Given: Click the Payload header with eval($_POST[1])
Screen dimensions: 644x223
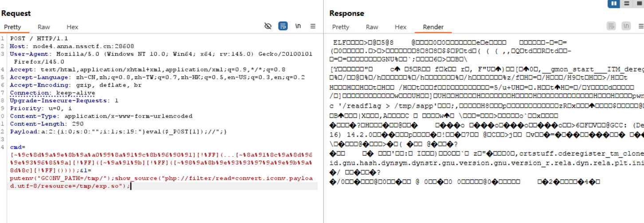Looking at the screenshot, I should [118, 132].
